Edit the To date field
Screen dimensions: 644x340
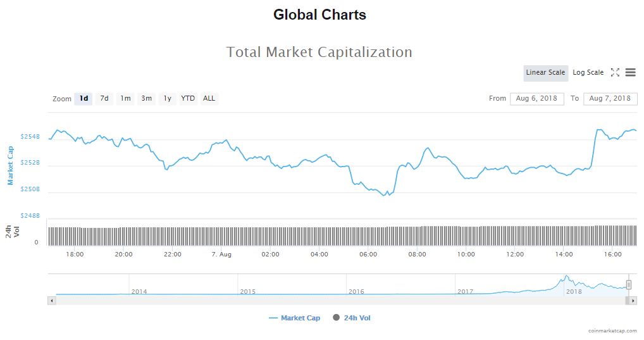610,99
